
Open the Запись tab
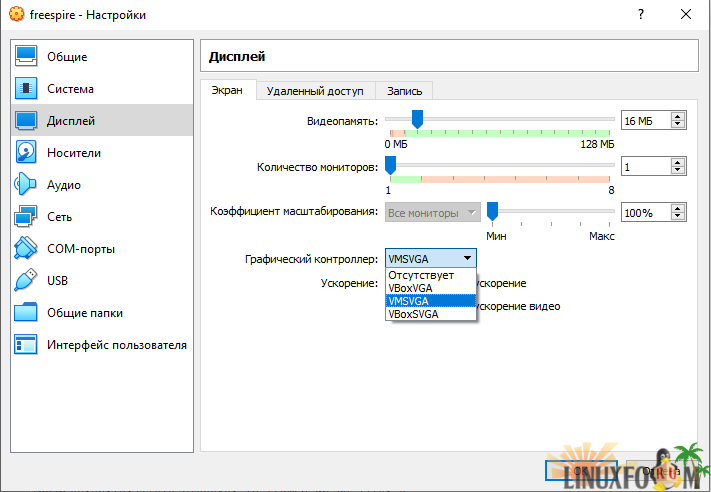[404, 91]
